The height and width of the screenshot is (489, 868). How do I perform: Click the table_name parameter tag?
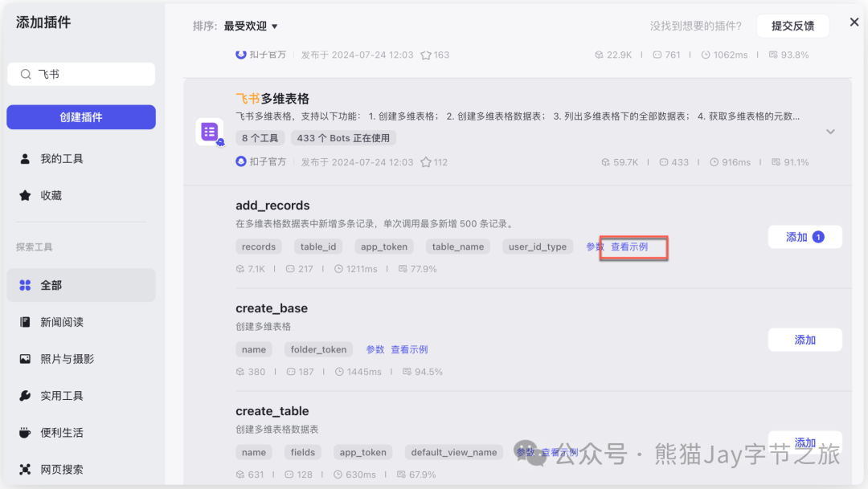[458, 247]
